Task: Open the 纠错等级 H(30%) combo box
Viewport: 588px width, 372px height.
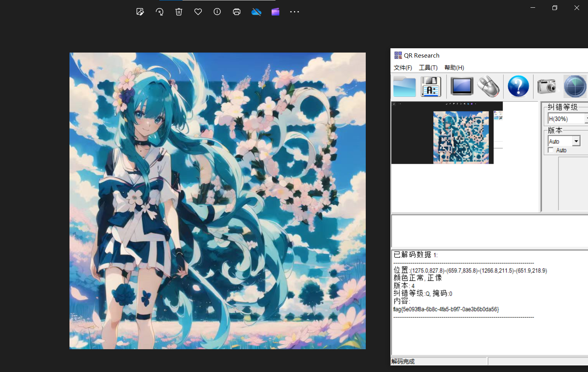Action: click(568, 119)
